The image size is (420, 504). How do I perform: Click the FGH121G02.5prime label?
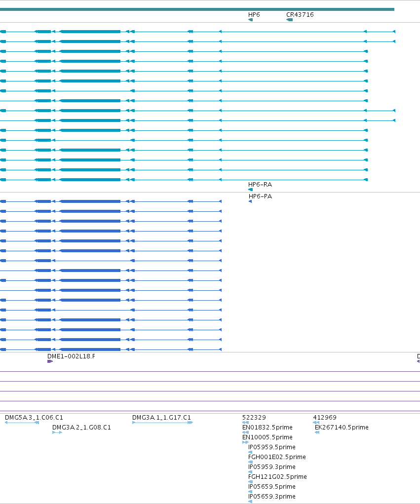277,477
